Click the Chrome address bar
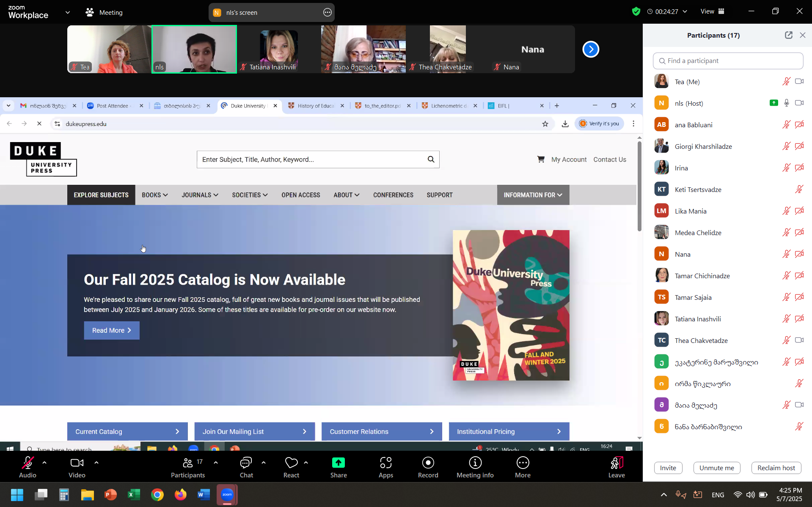The width and height of the screenshot is (812, 507). tap(296, 124)
